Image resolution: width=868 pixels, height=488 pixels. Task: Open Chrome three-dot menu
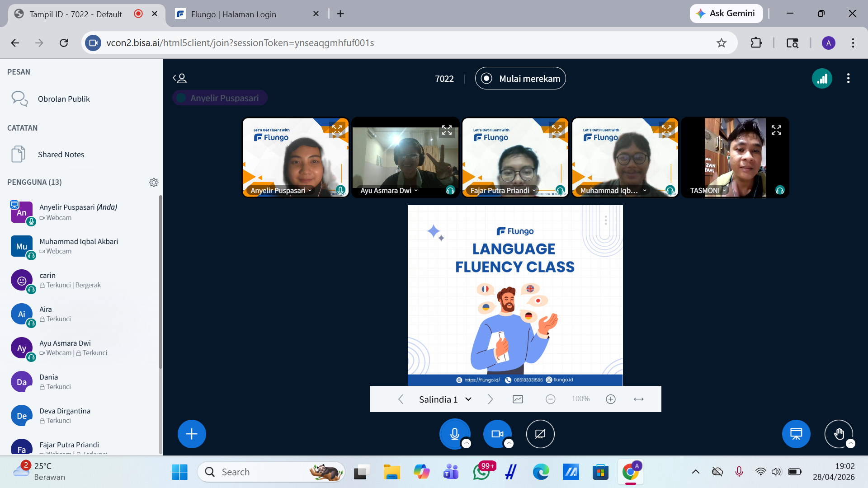click(x=853, y=43)
